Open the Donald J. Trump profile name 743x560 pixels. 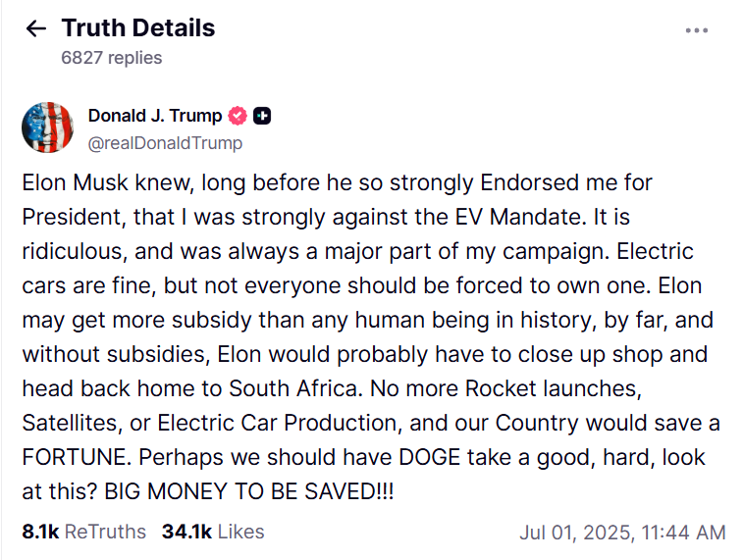(x=155, y=116)
